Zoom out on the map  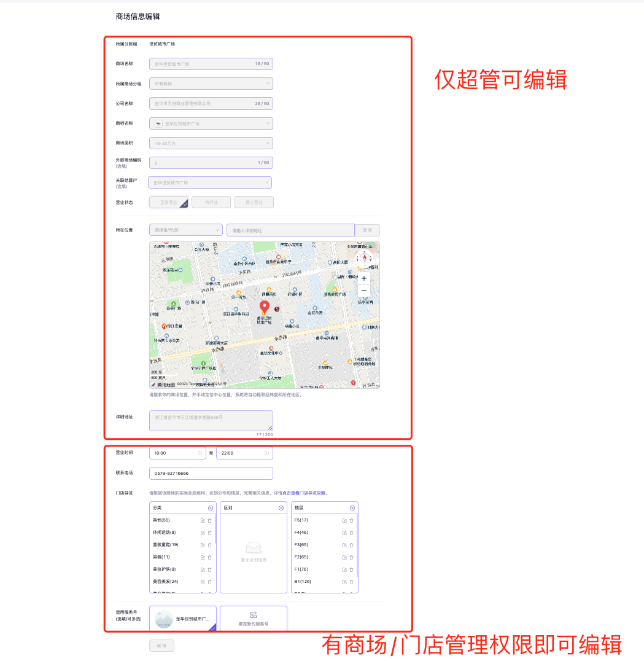pos(364,291)
